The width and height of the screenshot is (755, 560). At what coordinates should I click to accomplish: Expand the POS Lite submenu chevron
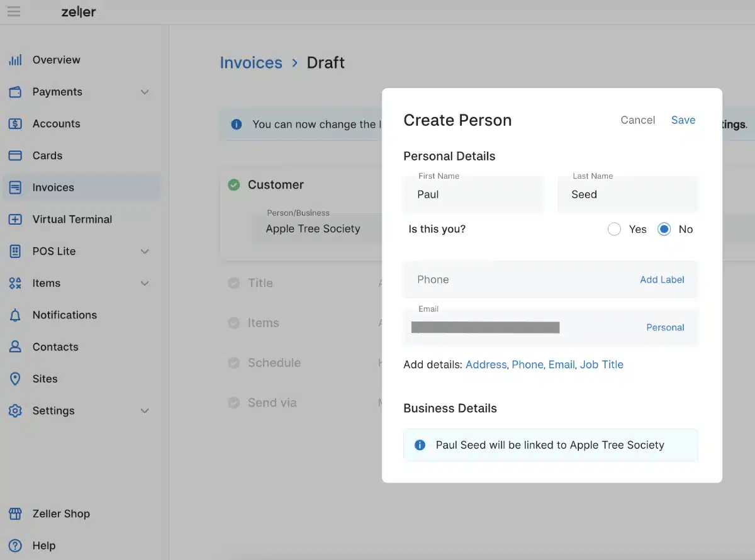click(145, 252)
